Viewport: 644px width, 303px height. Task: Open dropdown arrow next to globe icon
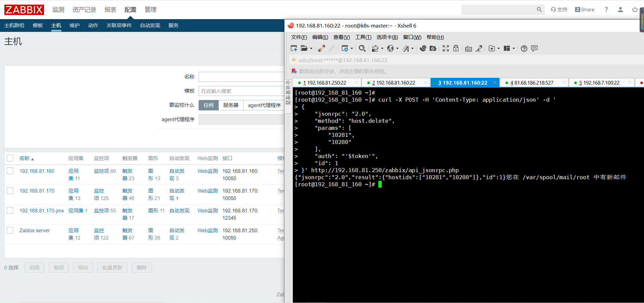(397, 49)
